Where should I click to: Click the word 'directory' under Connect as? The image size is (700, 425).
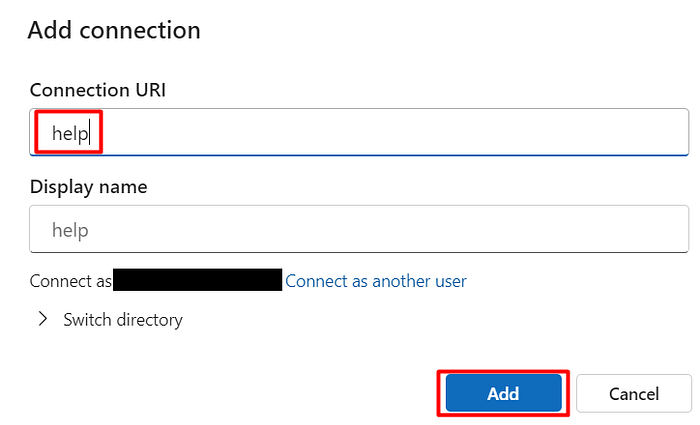pyautogui.click(x=148, y=320)
